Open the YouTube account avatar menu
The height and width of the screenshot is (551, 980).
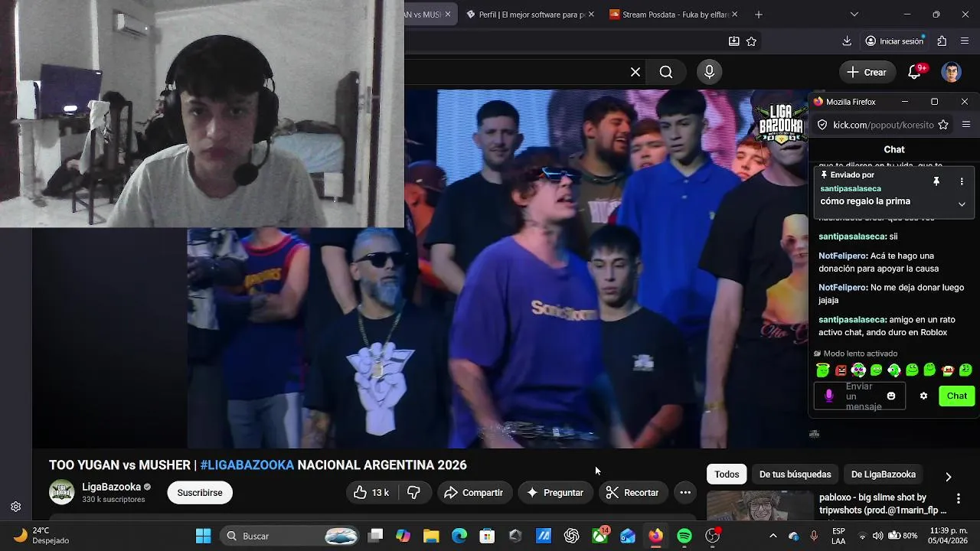[951, 72]
